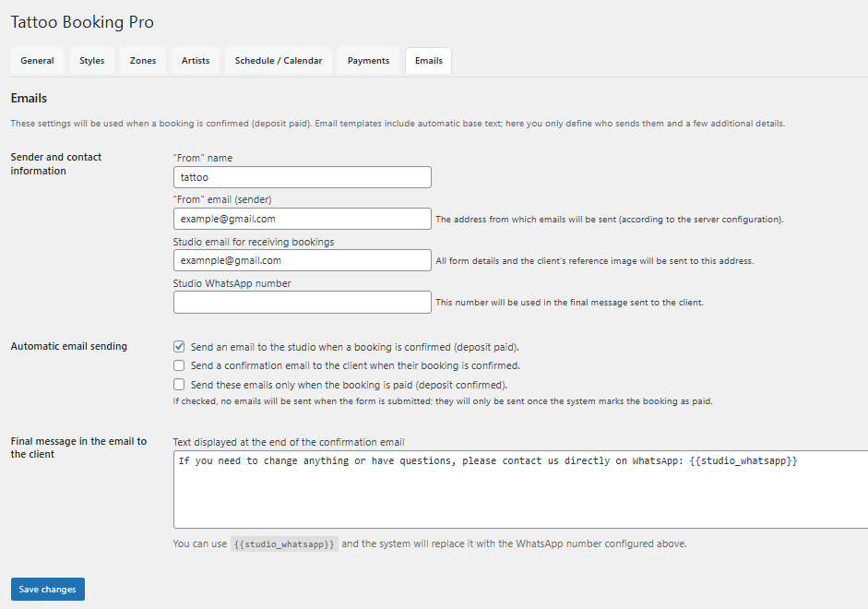The height and width of the screenshot is (609, 868).
Task: Click the "From" email sender input box
Action: (x=302, y=219)
